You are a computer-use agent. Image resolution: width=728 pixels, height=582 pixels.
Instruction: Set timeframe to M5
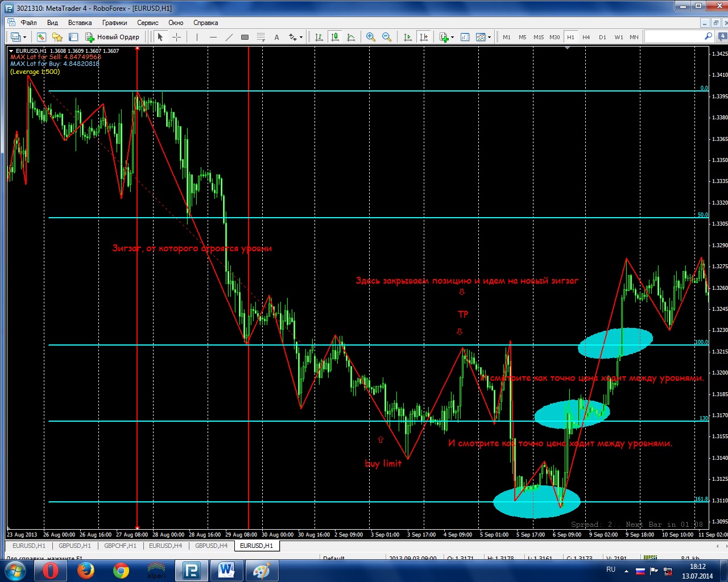point(523,37)
